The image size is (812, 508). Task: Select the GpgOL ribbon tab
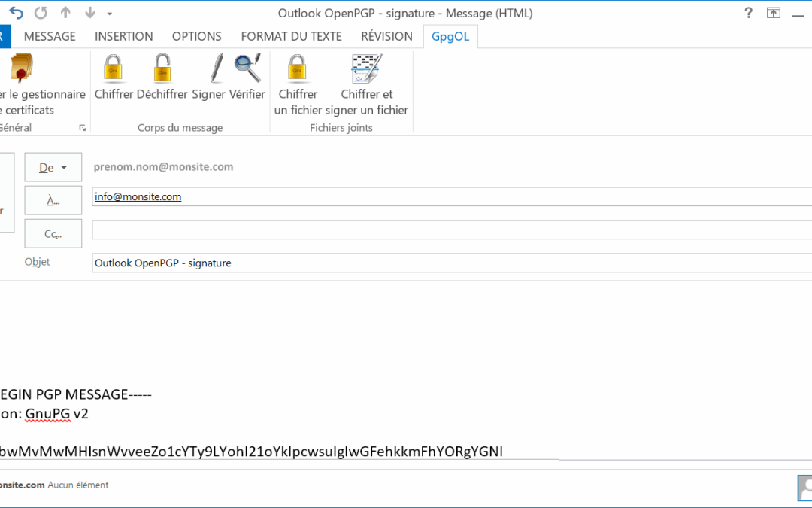[x=450, y=36]
